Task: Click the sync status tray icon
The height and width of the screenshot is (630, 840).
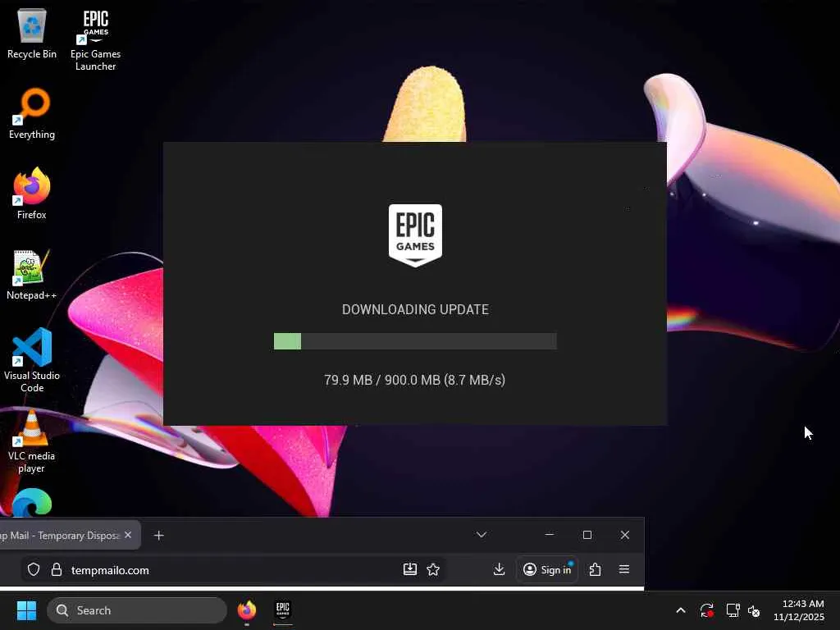Action: [706, 610]
